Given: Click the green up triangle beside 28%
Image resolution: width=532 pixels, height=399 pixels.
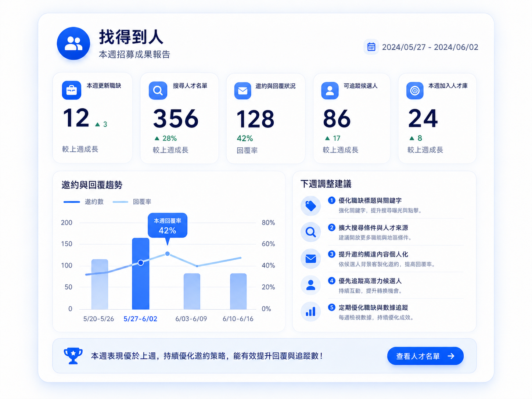Looking at the screenshot, I should click(x=157, y=139).
